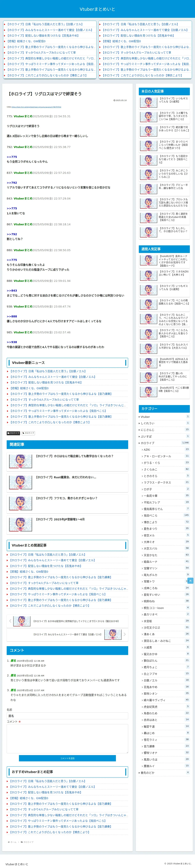
Task: Open the quoted source 5ch.net URL link
Action: click(x=36, y=107)
